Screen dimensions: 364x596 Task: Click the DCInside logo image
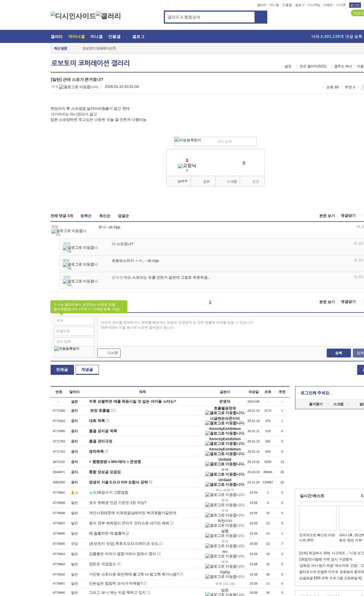(x=73, y=16)
